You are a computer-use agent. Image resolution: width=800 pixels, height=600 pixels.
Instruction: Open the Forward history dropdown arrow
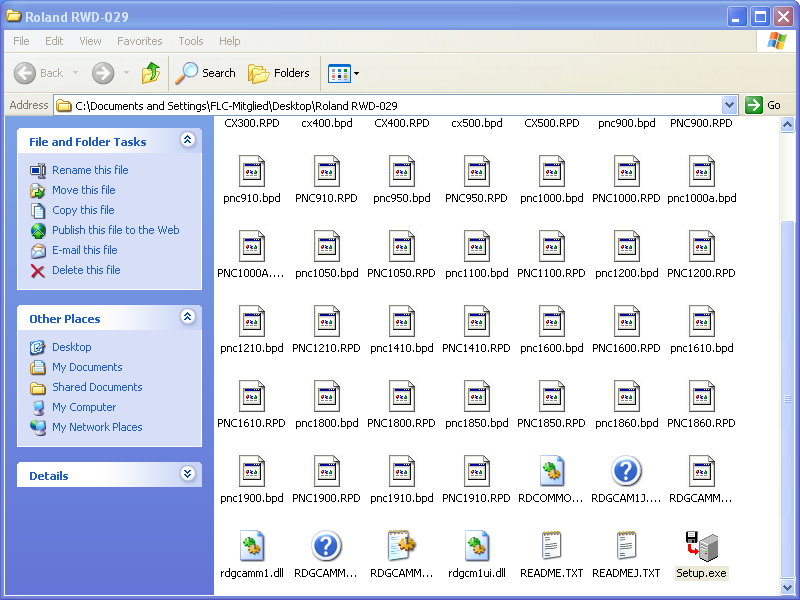[x=126, y=73]
